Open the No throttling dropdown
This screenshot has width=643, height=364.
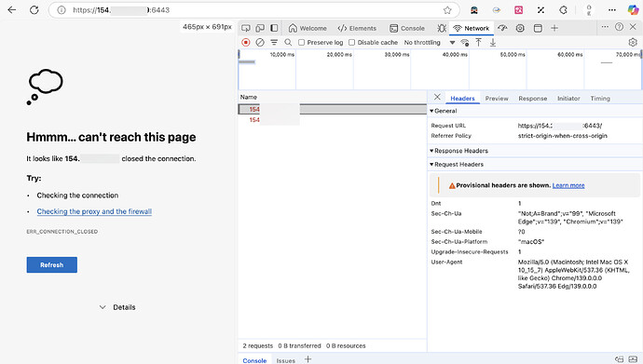(429, 43)
